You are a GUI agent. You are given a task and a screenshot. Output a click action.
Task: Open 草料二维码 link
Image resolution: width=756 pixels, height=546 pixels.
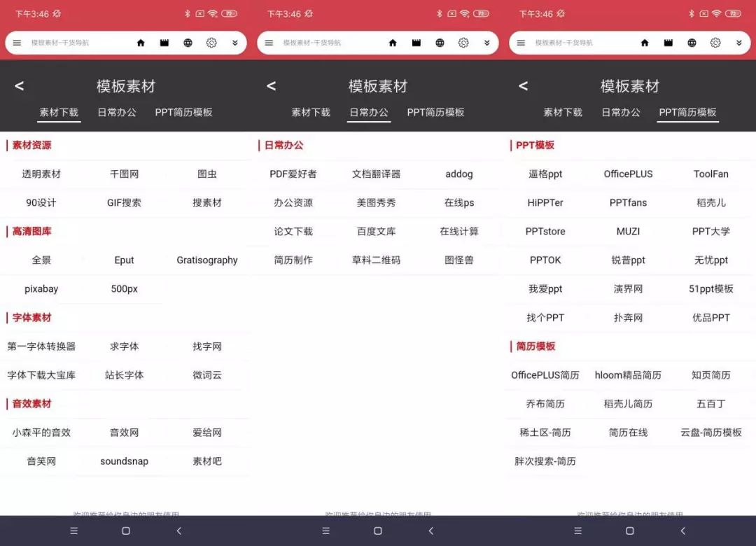pos(376,260)
